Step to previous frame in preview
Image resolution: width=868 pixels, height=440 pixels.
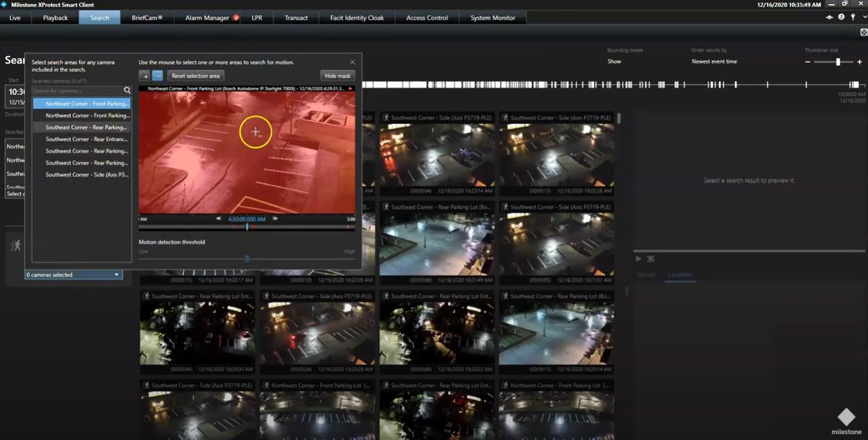[x=219, y=219]
